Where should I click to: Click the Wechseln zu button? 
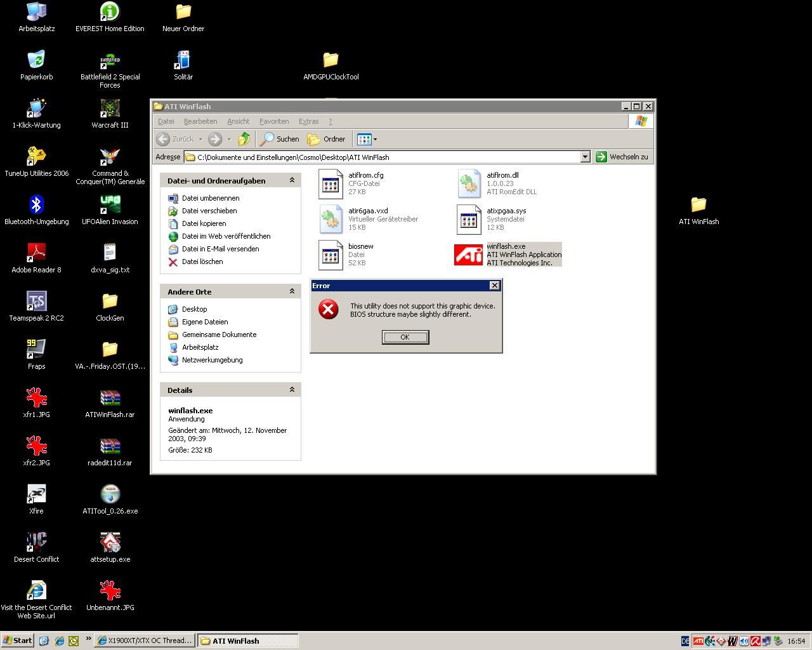(x=622, y=157)
